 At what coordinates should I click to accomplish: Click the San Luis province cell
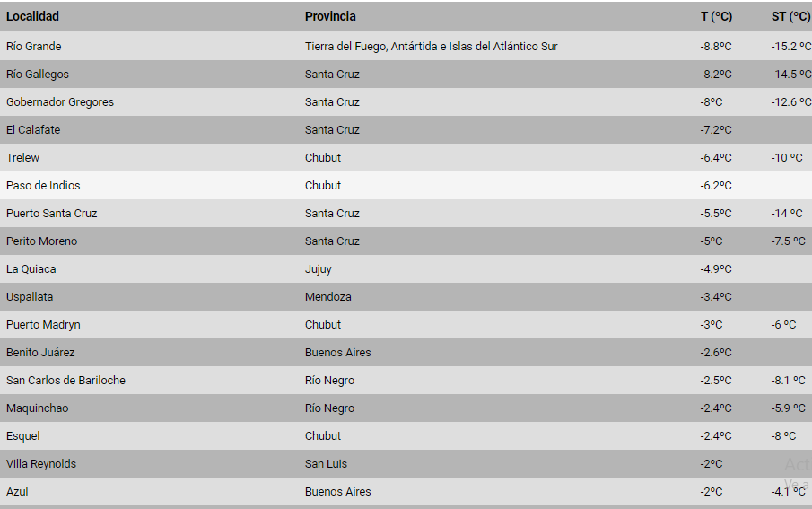click(326, 463)
